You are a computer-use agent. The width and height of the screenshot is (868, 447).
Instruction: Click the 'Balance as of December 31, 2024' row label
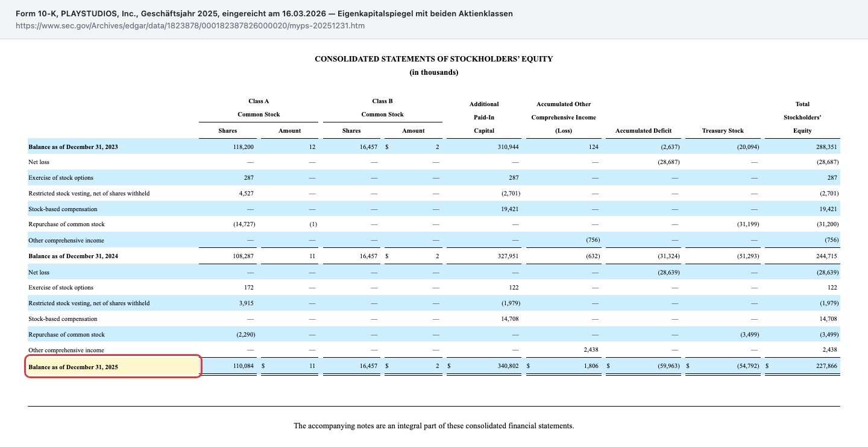[x=73, y=256]
